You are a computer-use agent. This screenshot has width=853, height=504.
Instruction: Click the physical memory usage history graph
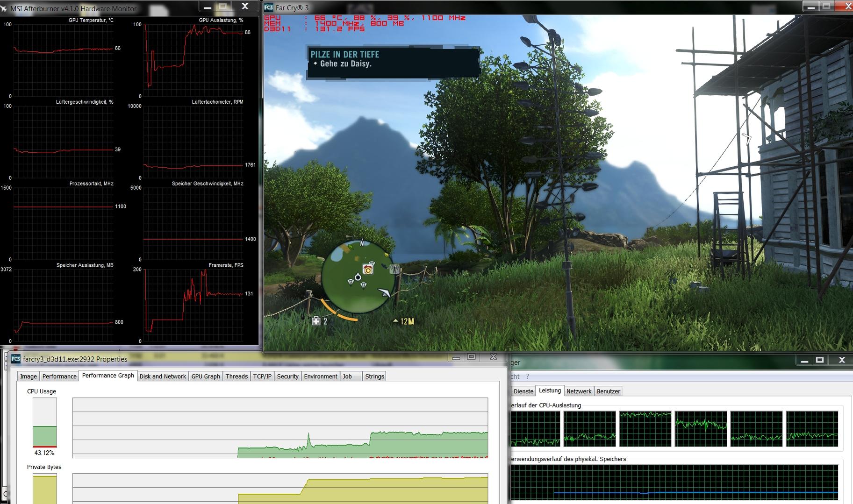pos(674,483)
